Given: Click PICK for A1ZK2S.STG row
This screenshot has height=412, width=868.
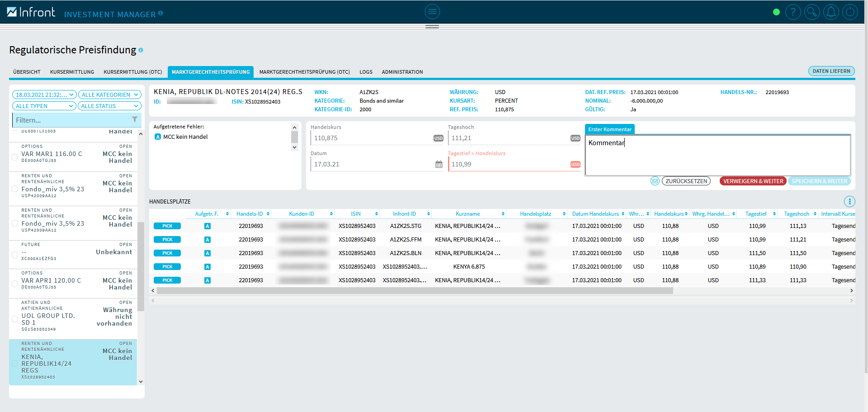Looking at the screenshot, I should click(x=167, y=226).
